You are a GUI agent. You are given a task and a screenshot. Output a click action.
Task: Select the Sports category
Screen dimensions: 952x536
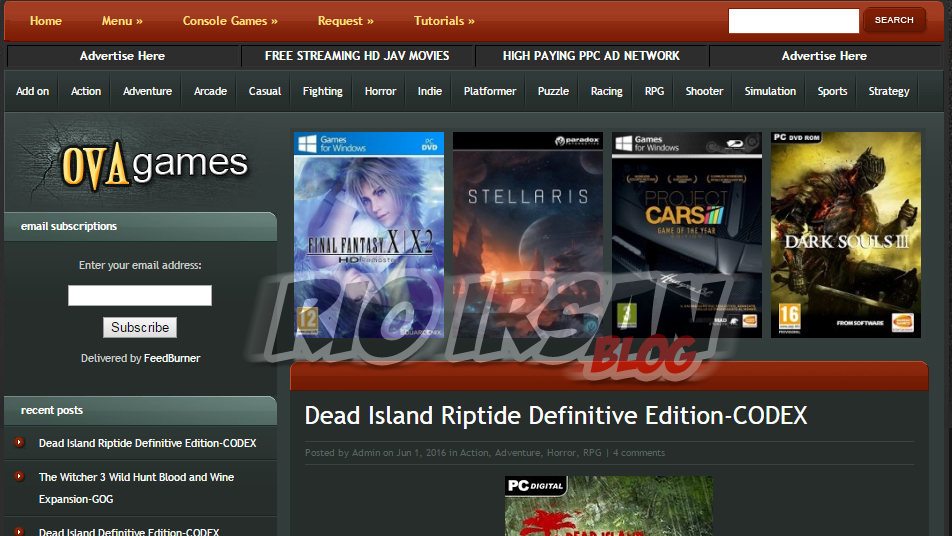pyautogui.click(x=832, y=91)
